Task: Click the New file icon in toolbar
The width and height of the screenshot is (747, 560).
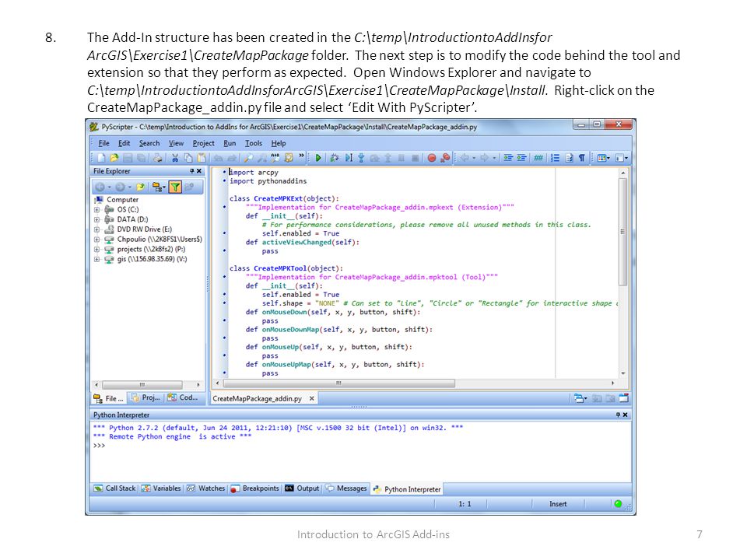Action: click(101, 158)
